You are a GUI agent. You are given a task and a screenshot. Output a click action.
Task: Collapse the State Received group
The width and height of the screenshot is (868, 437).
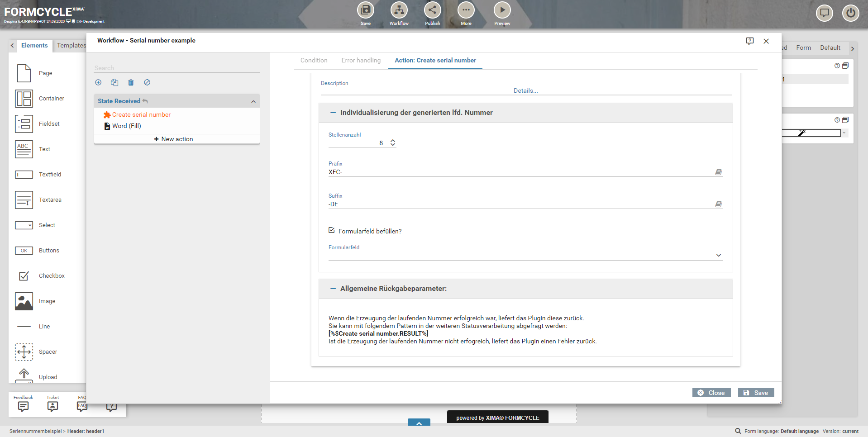[x=253, y=101]
